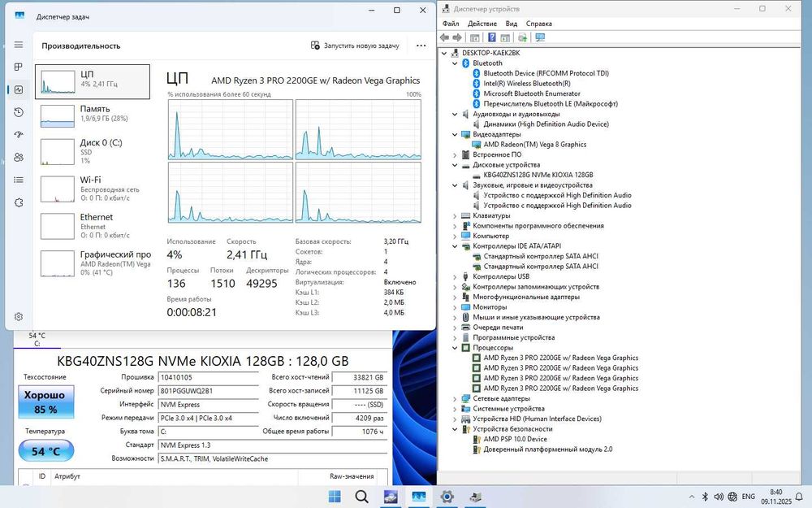The height and width of the screenshot is (508, 812).
Task: Click the Прошивка field showing 10410105
Action: (208, 377)
